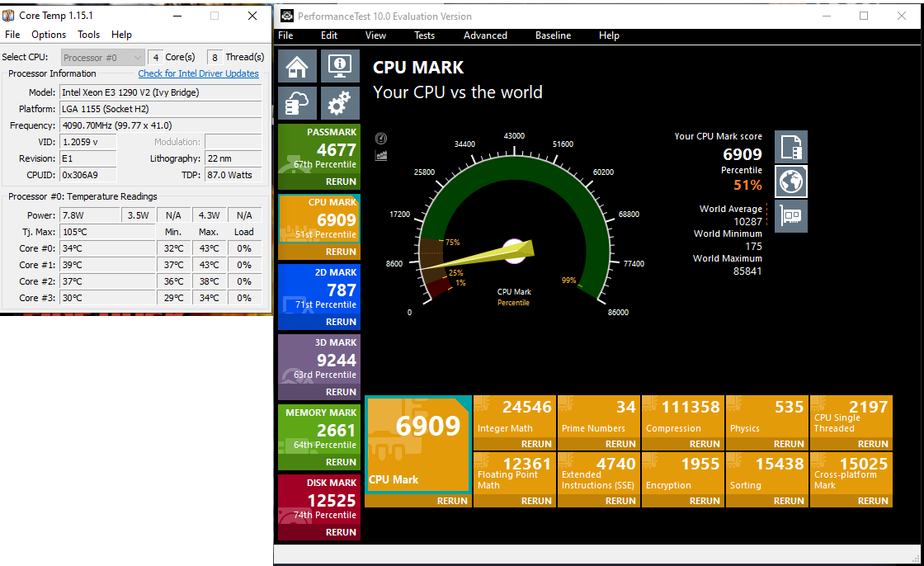Screen dimensions: 924x566
Task: Click the Encryption 1955 tile
Action: [x=682, y=474]
